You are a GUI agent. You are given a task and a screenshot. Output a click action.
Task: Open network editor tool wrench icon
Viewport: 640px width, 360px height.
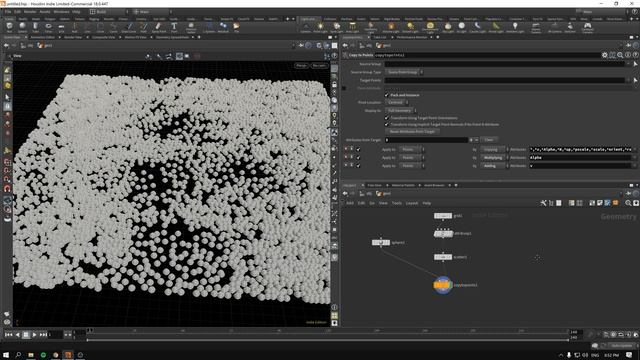(543, 203)
